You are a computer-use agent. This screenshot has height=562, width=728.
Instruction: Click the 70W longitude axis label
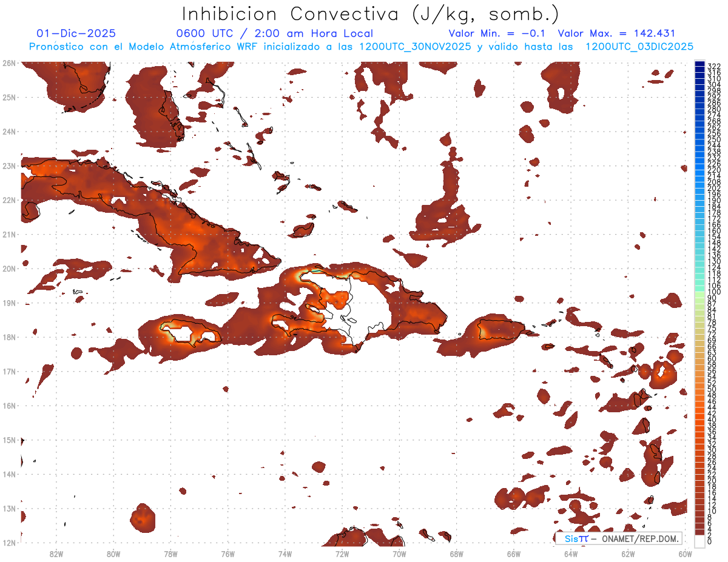(x=399, y=553)
